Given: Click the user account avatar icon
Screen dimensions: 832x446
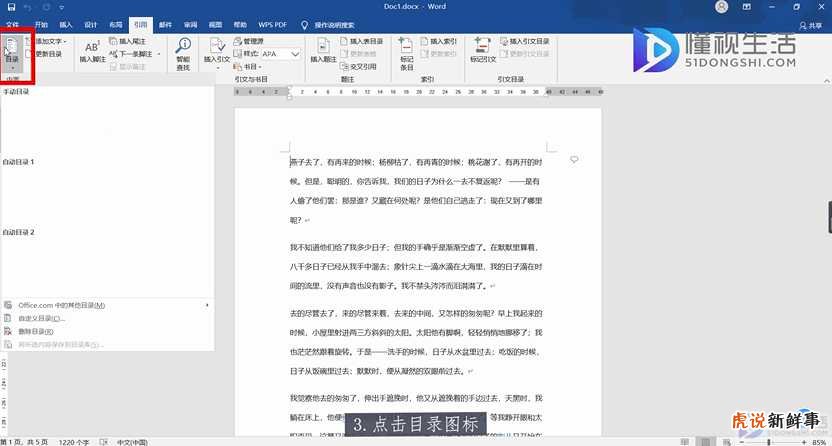Looking at the screenshot, I should pyautogui.click(x=721, y=7).
